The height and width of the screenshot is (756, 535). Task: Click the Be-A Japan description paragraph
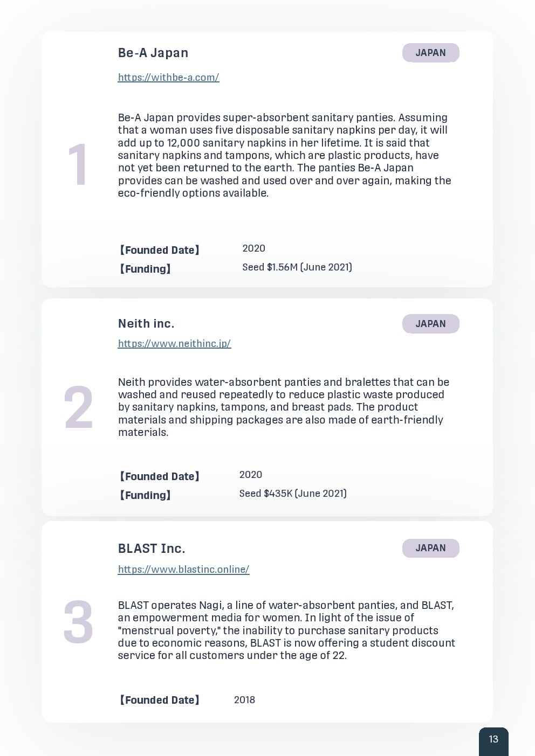285,155
